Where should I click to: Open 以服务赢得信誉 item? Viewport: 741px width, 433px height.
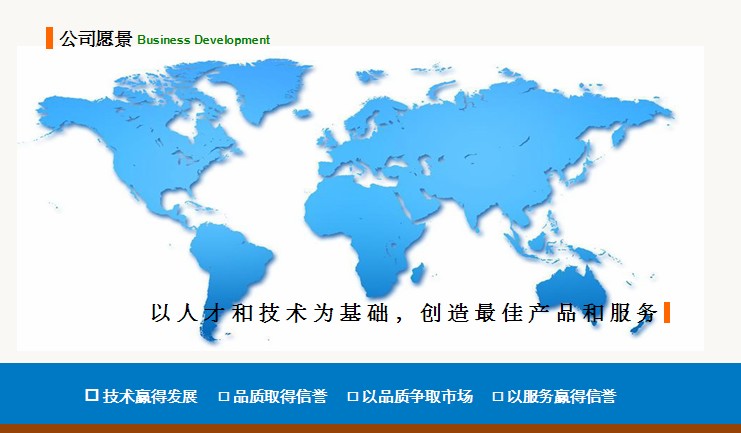(x=561, y=396)
